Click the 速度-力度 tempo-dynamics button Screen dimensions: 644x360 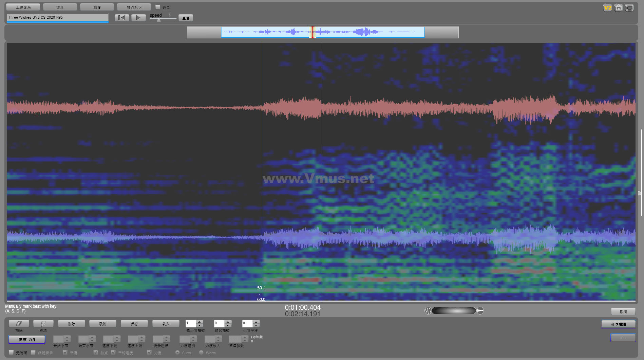(27, 339)
